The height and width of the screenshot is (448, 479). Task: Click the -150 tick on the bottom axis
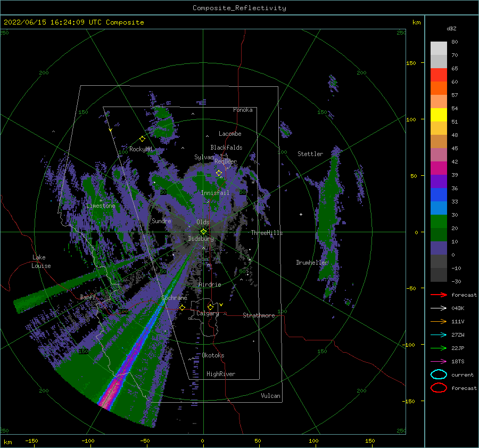click(x=31, y=441)
